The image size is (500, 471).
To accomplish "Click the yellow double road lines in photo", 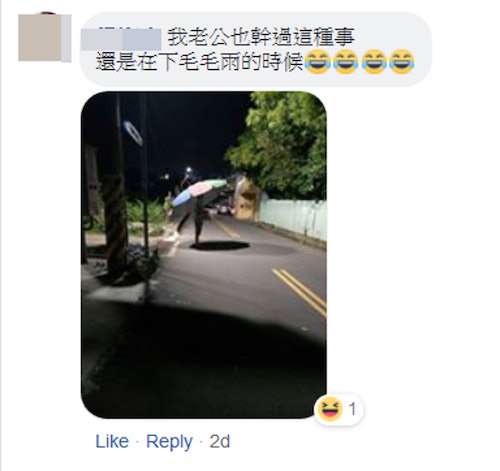I will click(300, 291).
